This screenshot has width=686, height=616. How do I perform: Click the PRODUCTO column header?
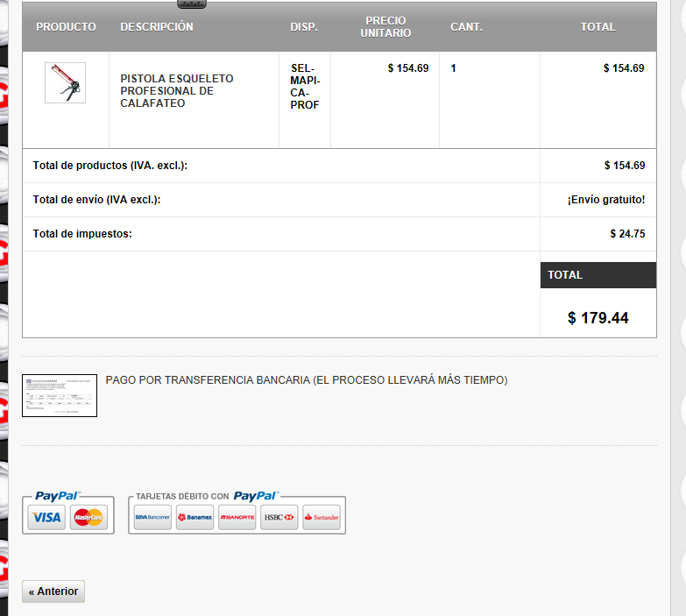66,26
